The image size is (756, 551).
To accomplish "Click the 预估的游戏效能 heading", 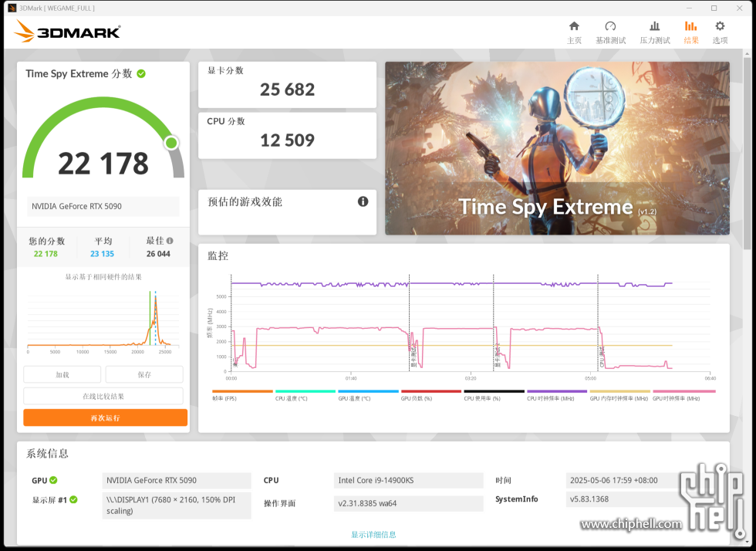I will click(x=245, y=201).
